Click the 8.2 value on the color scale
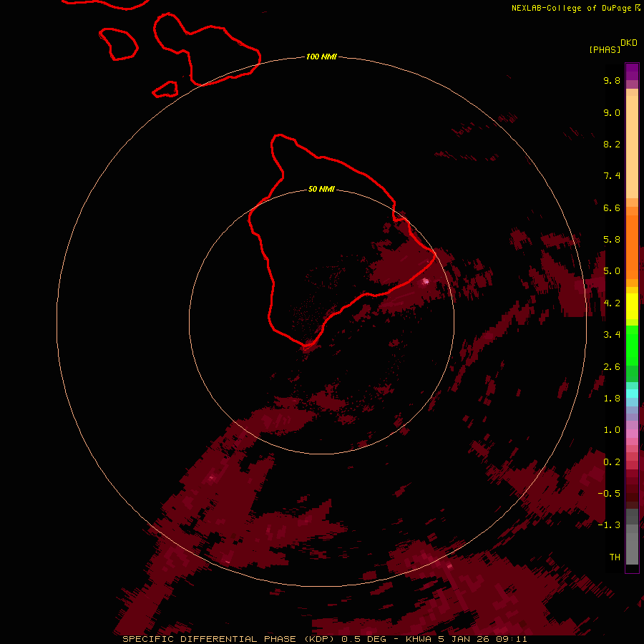This screenshot has height=644, width=644. click(x=612, y=144)
